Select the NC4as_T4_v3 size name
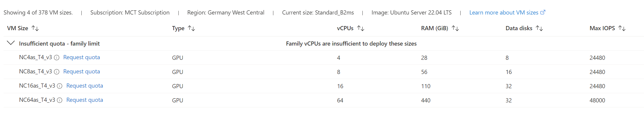The image size is (644, 124). [35, 57]
